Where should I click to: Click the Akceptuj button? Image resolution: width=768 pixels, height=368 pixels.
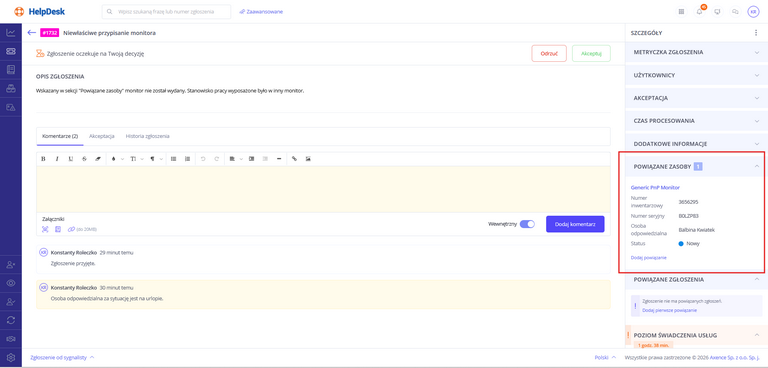click(x=591, y=53)
